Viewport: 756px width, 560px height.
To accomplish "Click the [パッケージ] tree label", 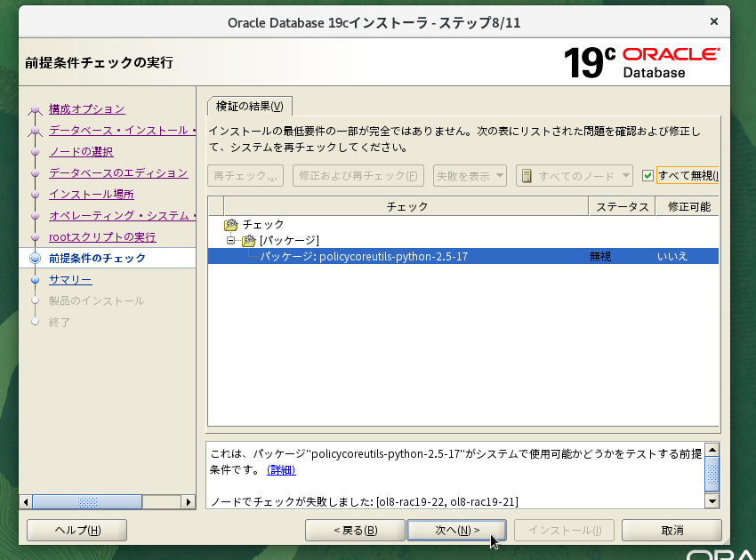I will click(x=289, y=240).
